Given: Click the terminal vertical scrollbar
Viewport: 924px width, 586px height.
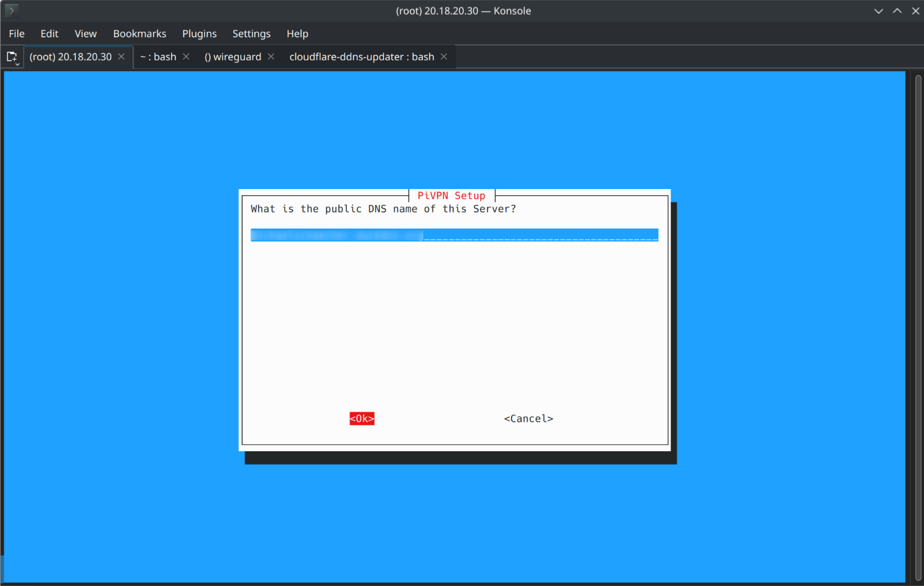Looking at the screenshot, I should pyautogui.click(x=918, y=328).
